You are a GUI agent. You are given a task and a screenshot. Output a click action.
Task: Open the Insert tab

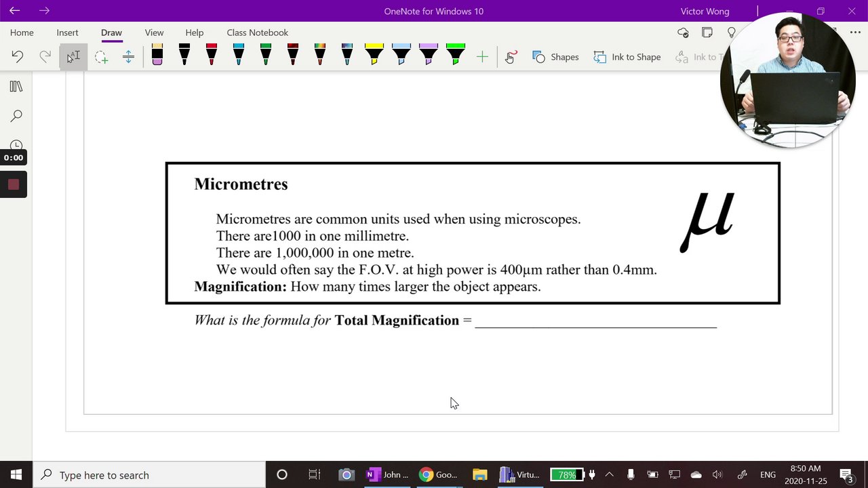(x=67, y=33)
